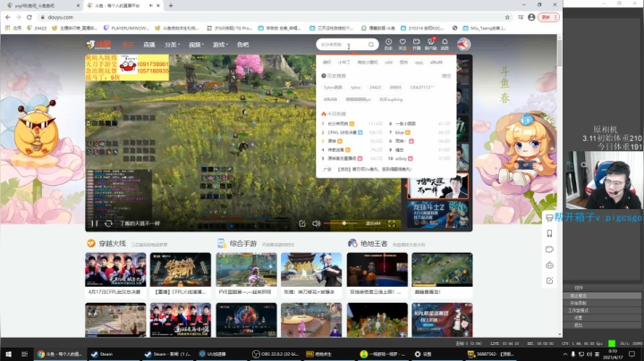
Task: Open the 关注 heart follow icon
Action: coord(402,44)
